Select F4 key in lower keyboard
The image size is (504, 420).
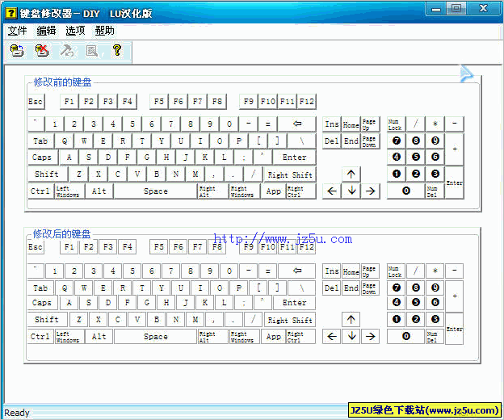point(128,247)
